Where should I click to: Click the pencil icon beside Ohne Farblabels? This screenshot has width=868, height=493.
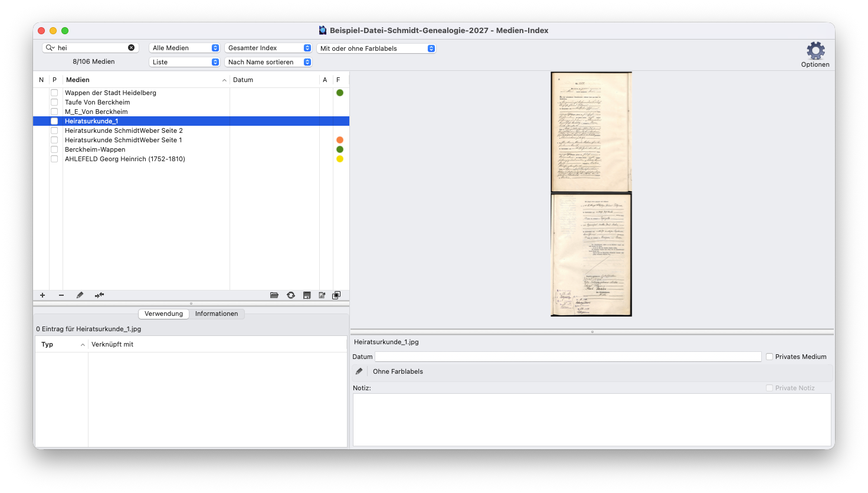tap(359, 371)
